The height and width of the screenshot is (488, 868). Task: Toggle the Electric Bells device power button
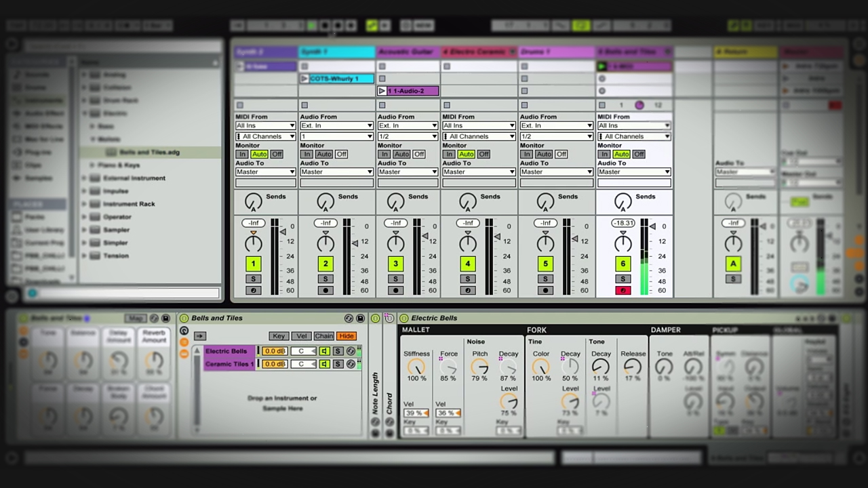404,318
